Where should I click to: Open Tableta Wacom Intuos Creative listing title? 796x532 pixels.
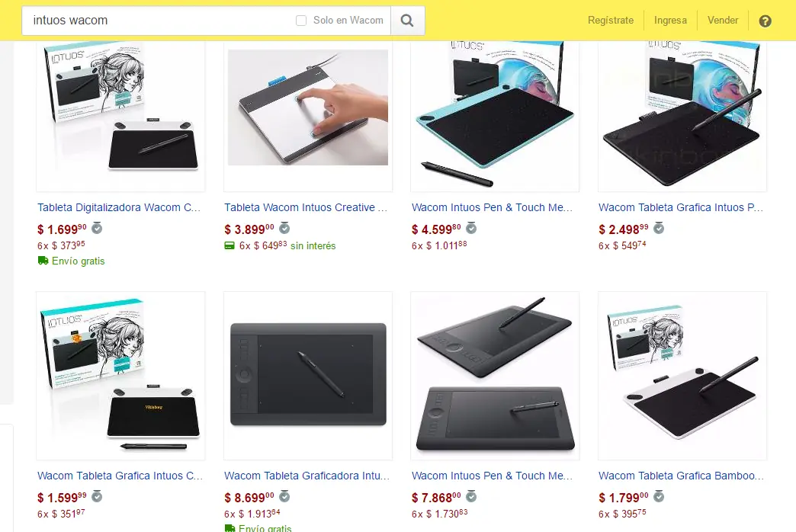coord(306,207)
